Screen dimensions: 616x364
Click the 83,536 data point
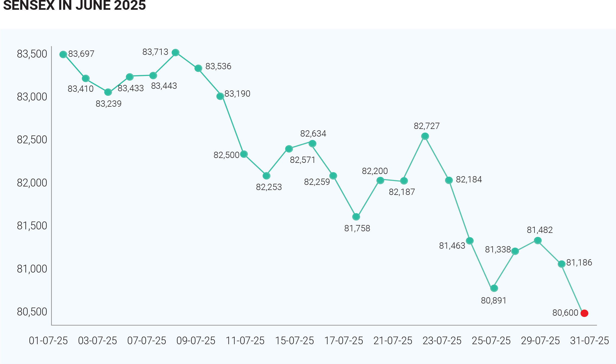coord(198,68)
